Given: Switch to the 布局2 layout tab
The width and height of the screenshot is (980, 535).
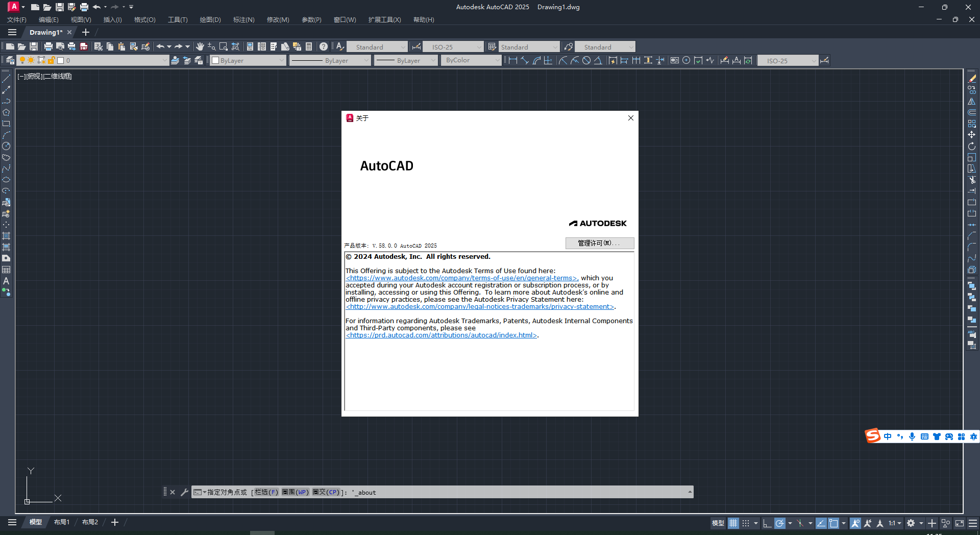Looking at the screenshot, I should (90, 522).
